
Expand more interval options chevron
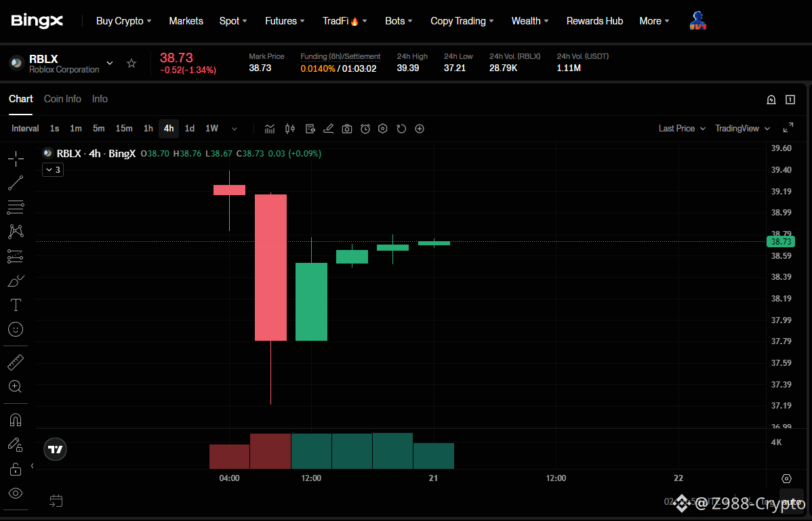(234, 129)
